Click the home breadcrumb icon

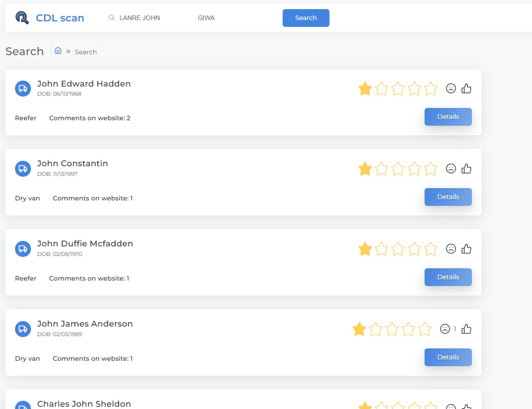click(58, 51)
